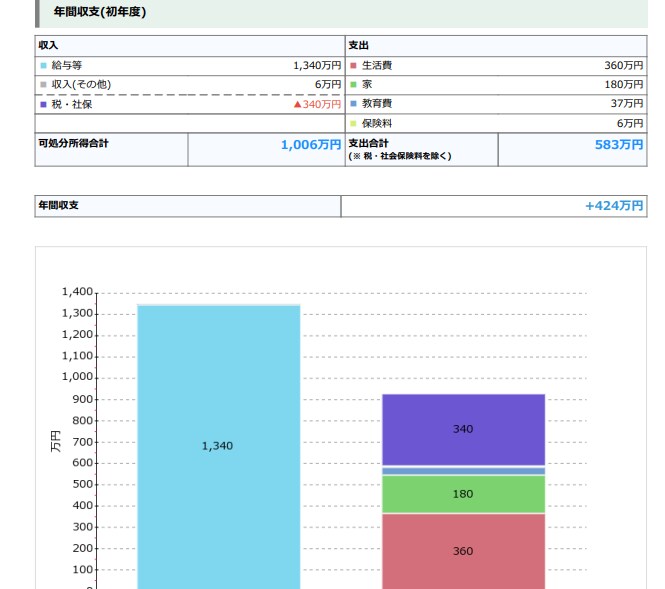The height and width of the screenshot is (589, 665).
Task: Click the gray 収入(その他) legend swatch
Action: (x=43, y=85)
